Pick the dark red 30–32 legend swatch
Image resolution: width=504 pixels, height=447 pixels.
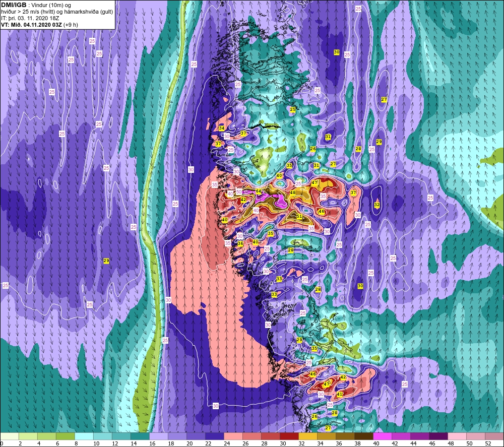tap(289, 436)
